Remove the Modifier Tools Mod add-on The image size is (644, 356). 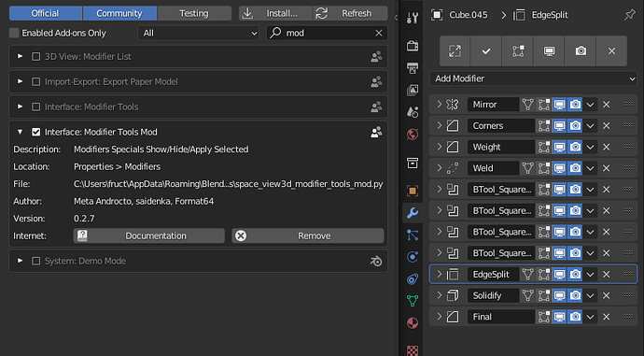(x=308, y=235)
